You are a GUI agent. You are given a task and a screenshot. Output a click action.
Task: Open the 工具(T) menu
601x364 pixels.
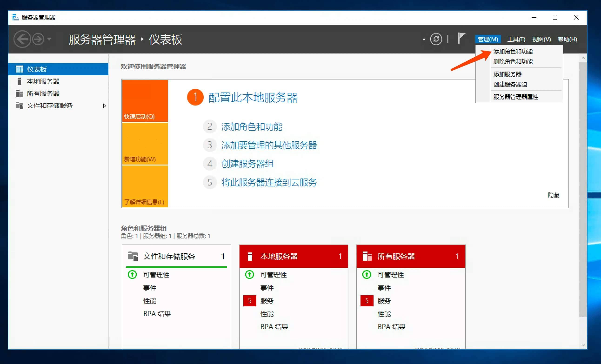pyautogui.click(x=516, y=39)
